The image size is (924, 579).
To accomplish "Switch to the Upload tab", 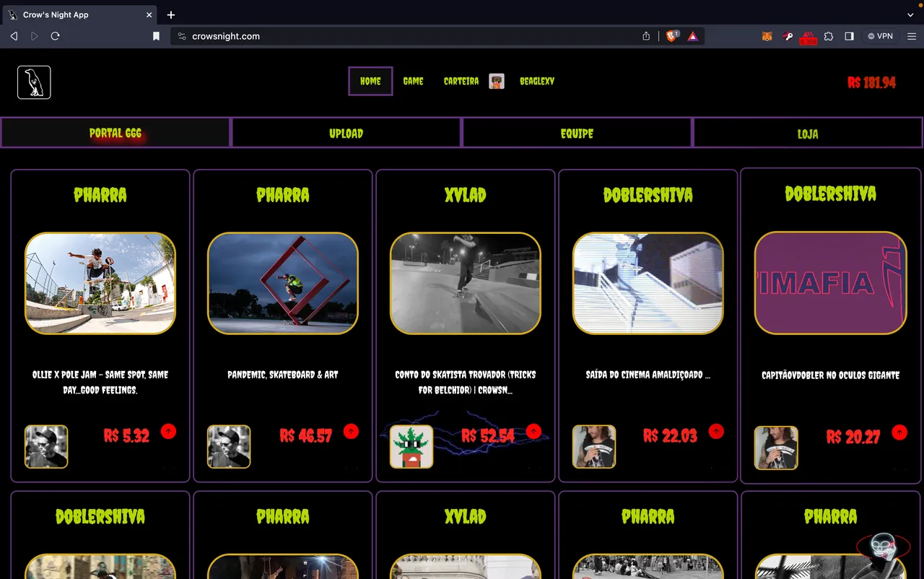I will click(x=346, y=133).
